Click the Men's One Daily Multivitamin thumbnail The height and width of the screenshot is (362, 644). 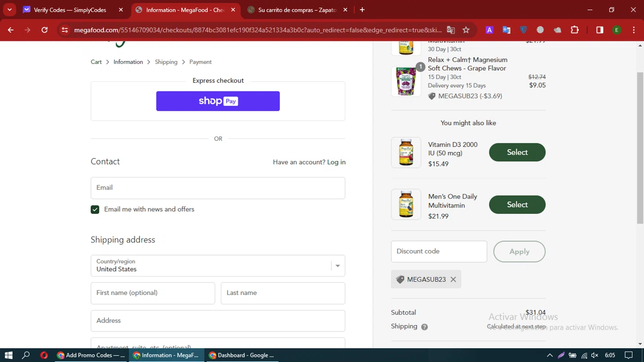pyautogui.click(x=406, y=204)
